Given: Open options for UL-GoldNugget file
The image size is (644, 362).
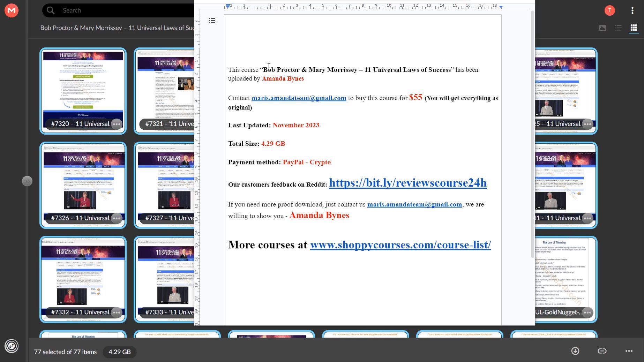Looking at the screenshot, I should pos(587,312).
